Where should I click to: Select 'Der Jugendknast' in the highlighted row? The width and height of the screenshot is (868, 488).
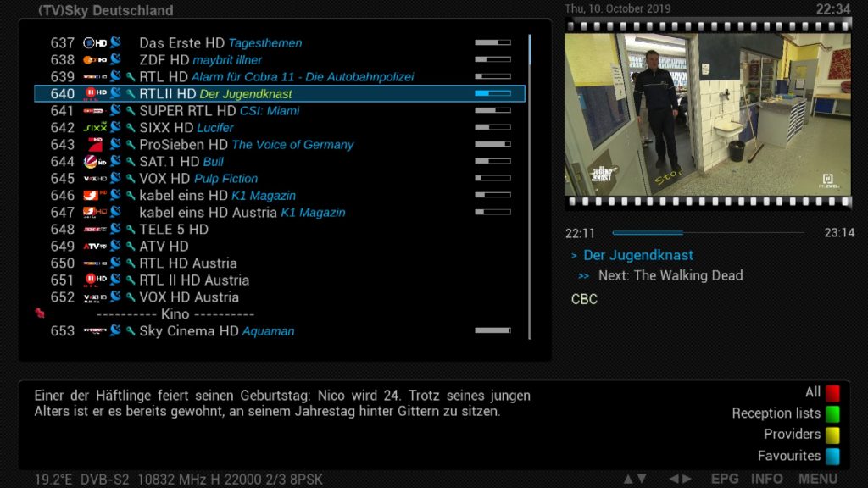point(246,94)
